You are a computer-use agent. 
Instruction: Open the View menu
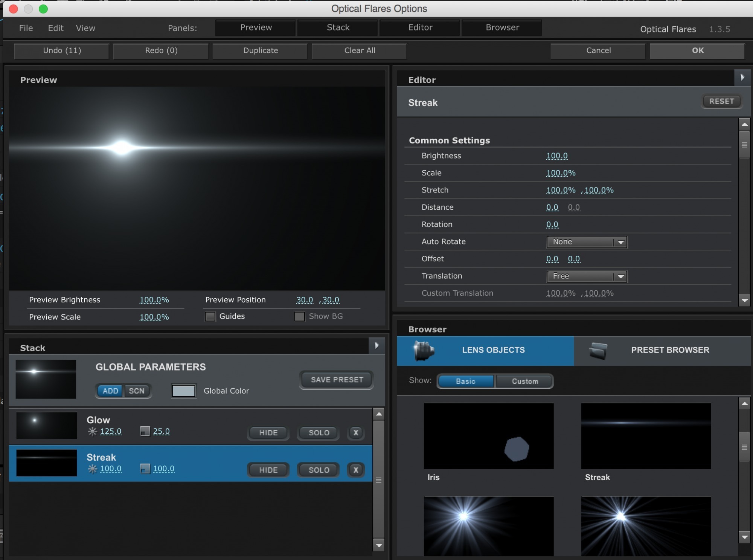[x=85, y=28]
